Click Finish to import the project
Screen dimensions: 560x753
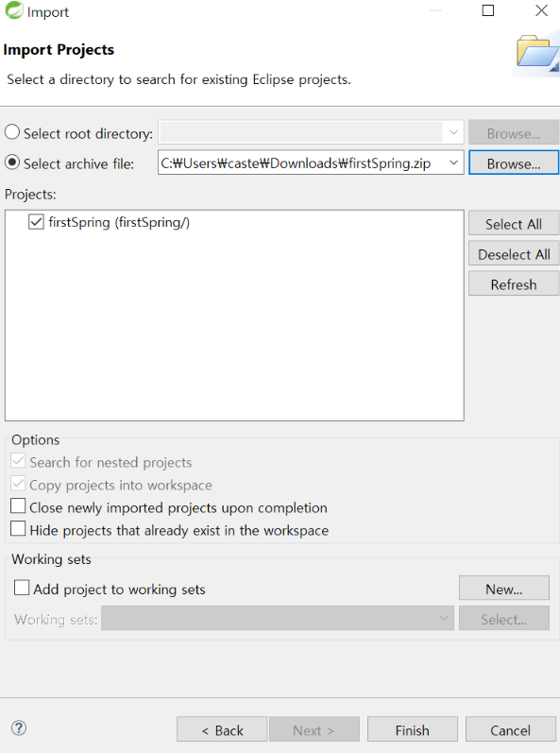pyautogui.click(x=412, y=729)
